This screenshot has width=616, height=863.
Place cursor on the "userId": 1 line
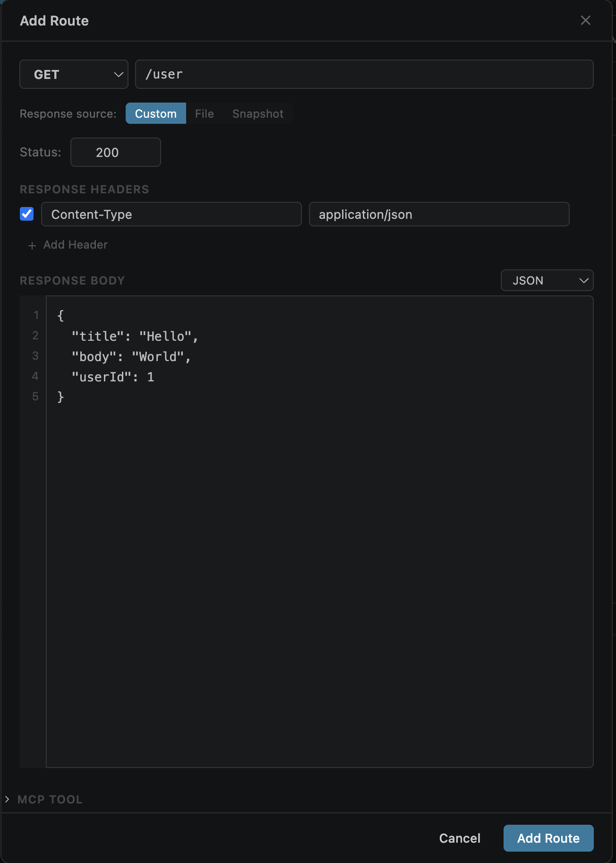(113, 377)
